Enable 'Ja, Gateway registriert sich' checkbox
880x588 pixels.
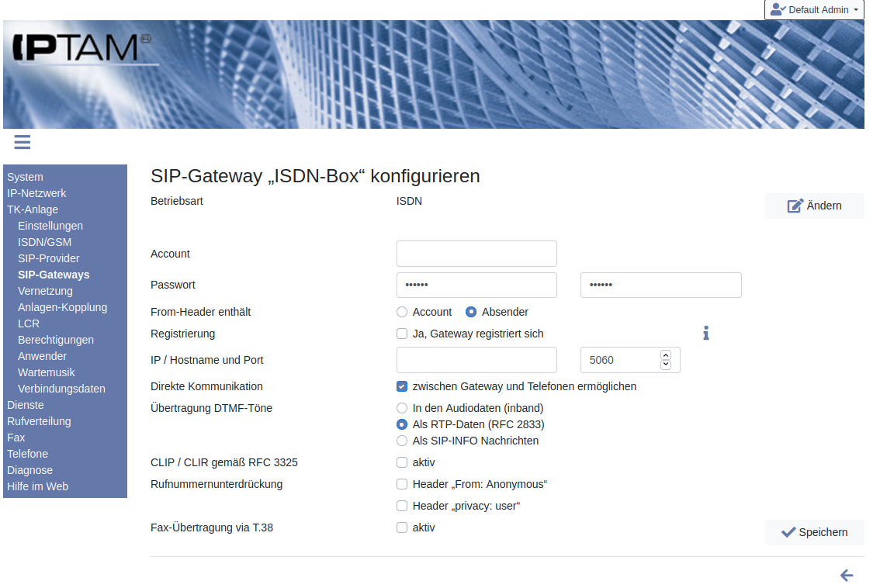click(x=402, y=334)
